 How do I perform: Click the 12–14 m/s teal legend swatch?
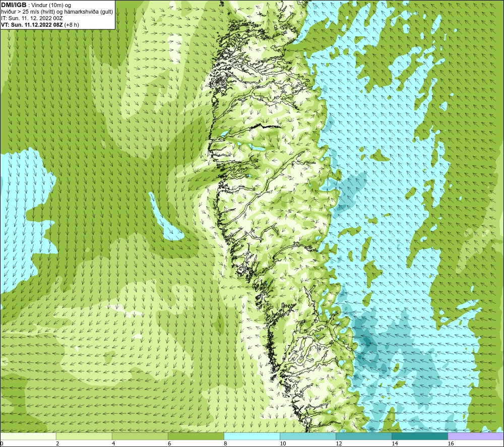coord(364,436)
